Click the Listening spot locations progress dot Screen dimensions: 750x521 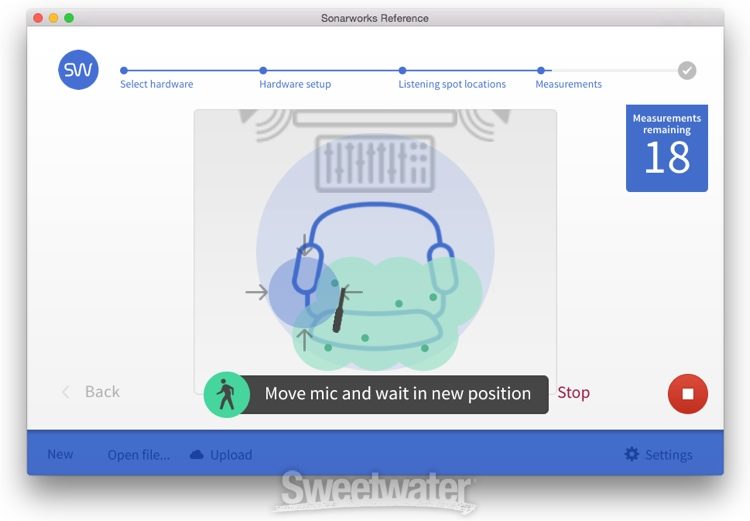(x=402, y=70)
